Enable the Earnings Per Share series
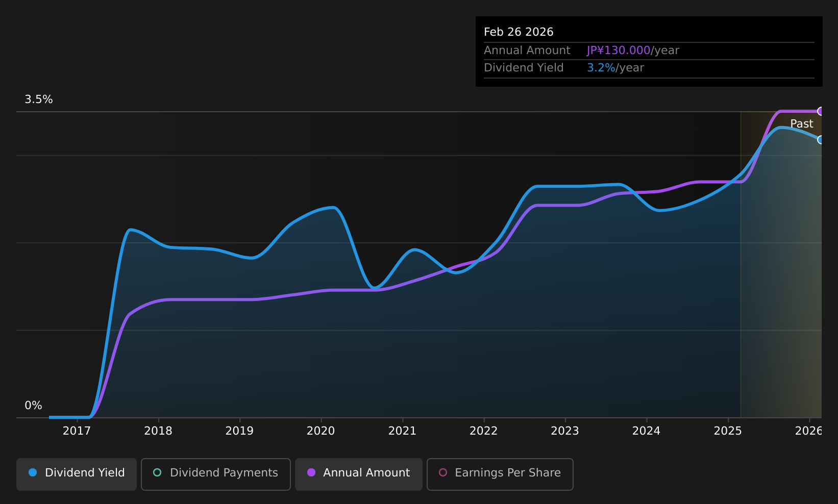 (500, 474)
